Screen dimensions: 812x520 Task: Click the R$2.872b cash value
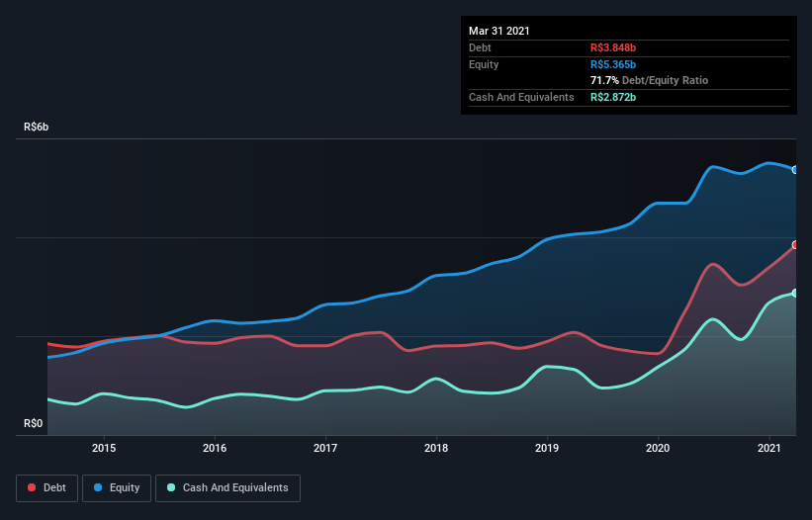tap(613, 97)
